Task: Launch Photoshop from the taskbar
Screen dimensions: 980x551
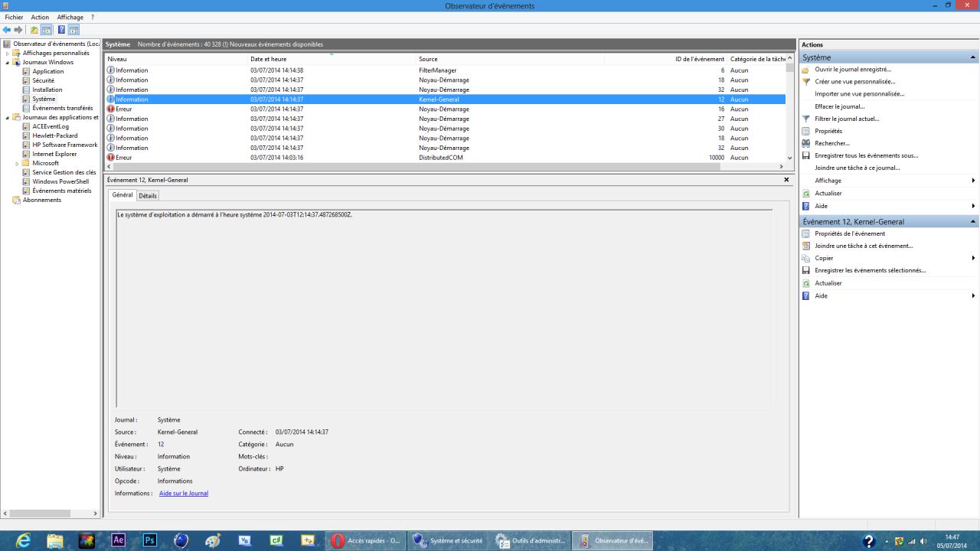Action: click(150, 540)
